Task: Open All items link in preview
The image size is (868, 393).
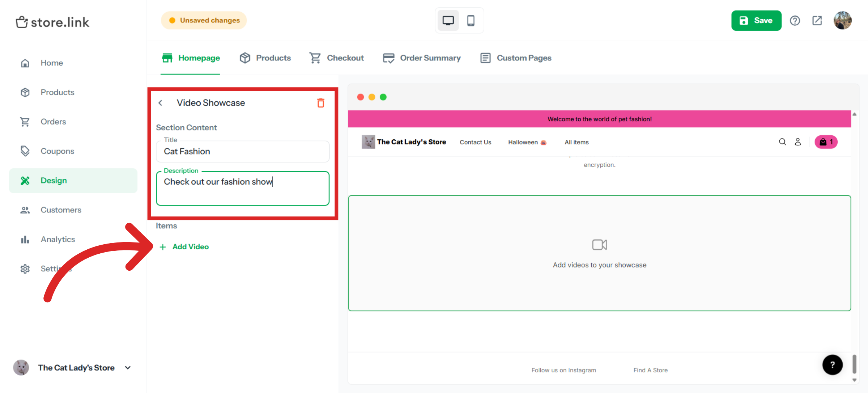Action: [576, 142]
